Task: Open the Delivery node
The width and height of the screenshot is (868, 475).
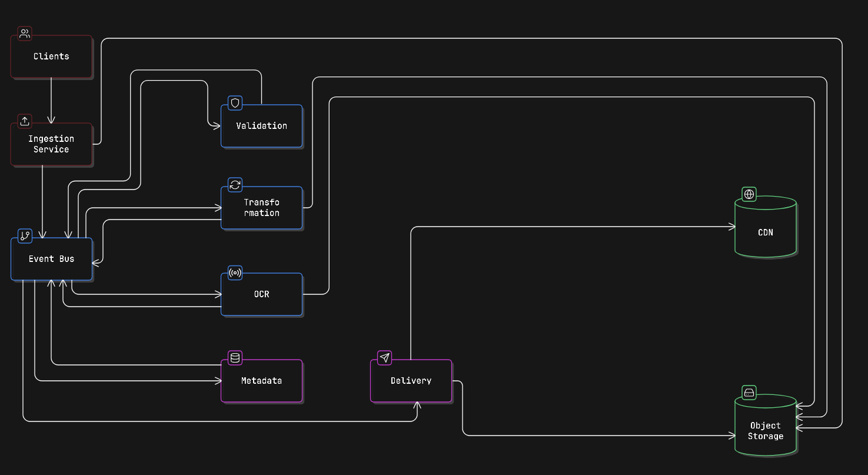Action: pos(411,381)
